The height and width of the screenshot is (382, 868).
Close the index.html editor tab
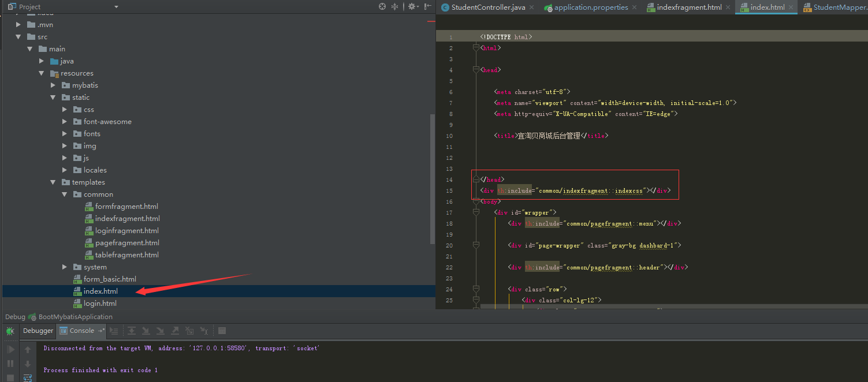[x=791, y=8]
